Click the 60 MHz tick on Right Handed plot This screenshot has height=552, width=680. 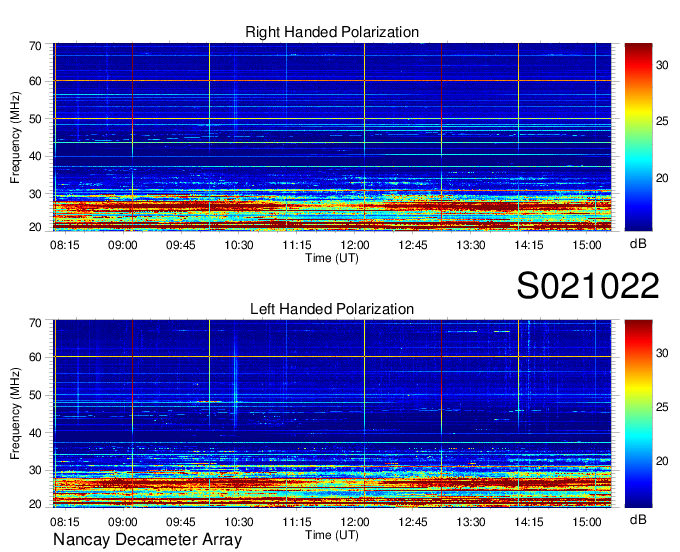[35, 81]
